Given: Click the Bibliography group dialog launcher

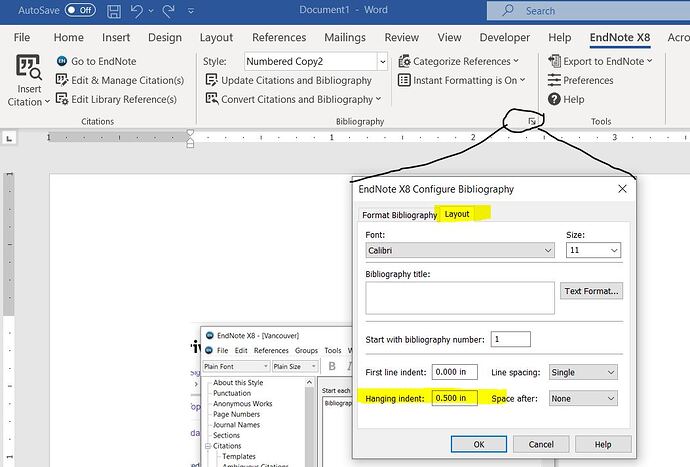Looking at the screenshot, I should click(x=532, y=121).
